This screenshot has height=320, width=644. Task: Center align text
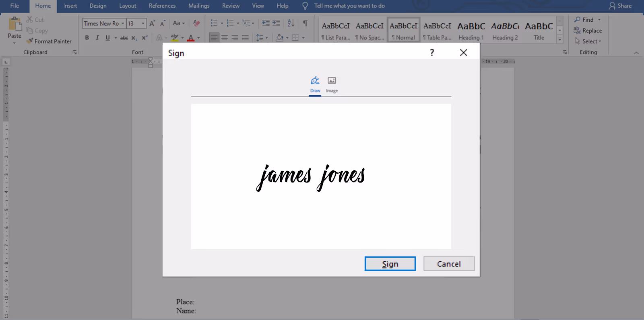point(225,37)
